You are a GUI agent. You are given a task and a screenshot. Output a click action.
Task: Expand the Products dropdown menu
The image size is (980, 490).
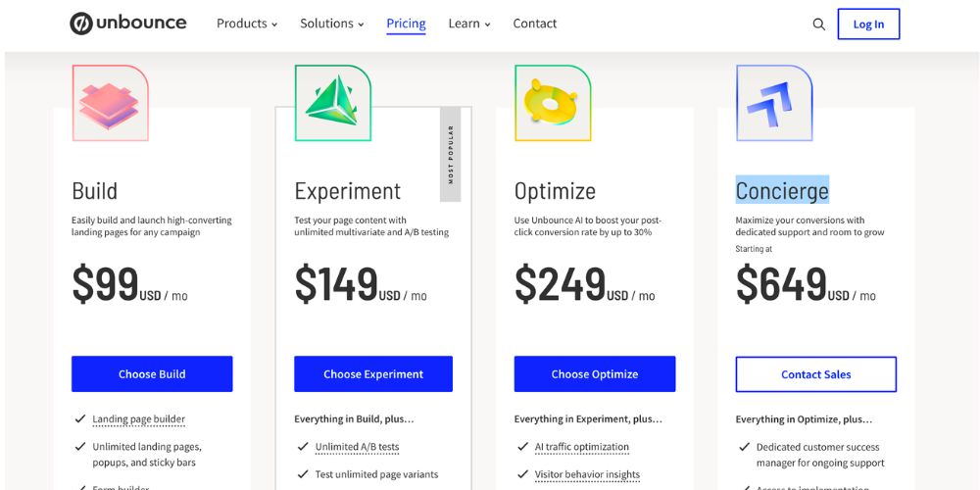coord(247,24)
